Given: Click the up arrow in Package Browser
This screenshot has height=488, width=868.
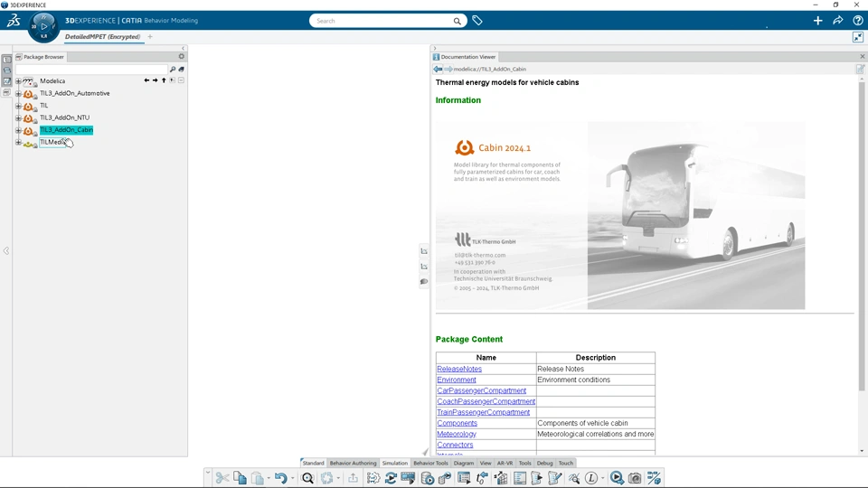Looking at the screenshot, I should coord(164,80).
